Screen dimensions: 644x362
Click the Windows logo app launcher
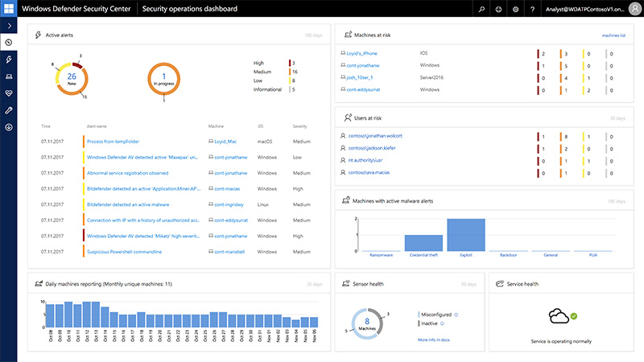click(x=8, y=9)
